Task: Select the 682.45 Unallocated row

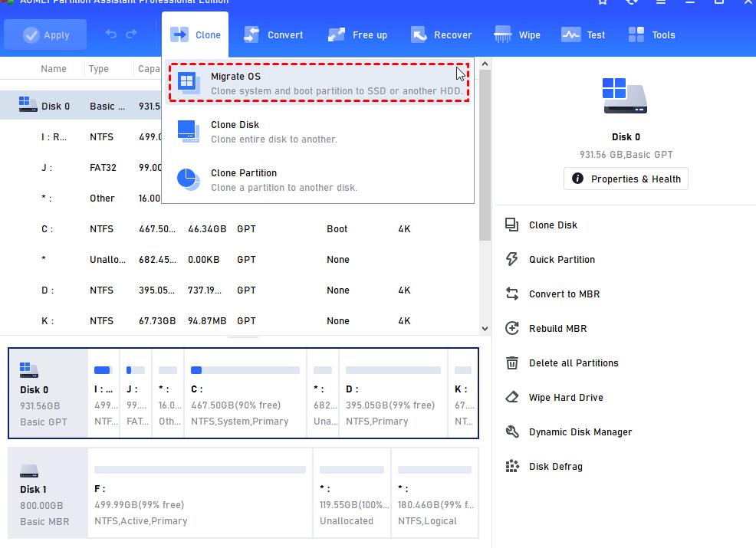Action: (x=239, y=260)
